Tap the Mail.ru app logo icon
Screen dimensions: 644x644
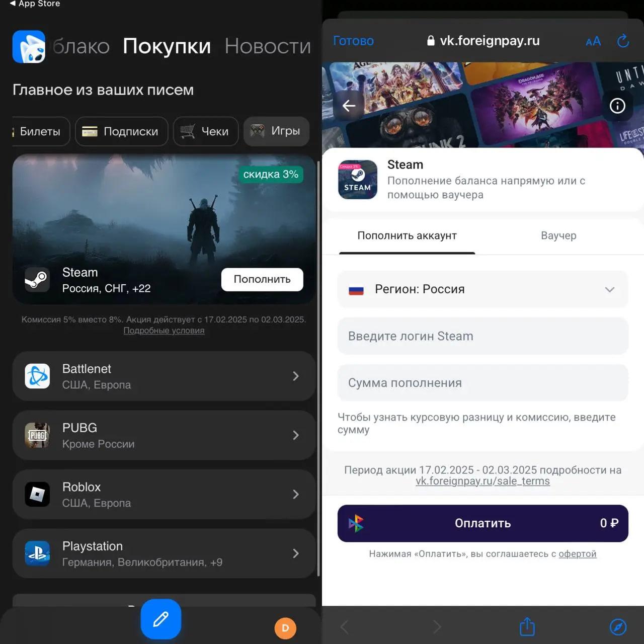click(29, 47)
